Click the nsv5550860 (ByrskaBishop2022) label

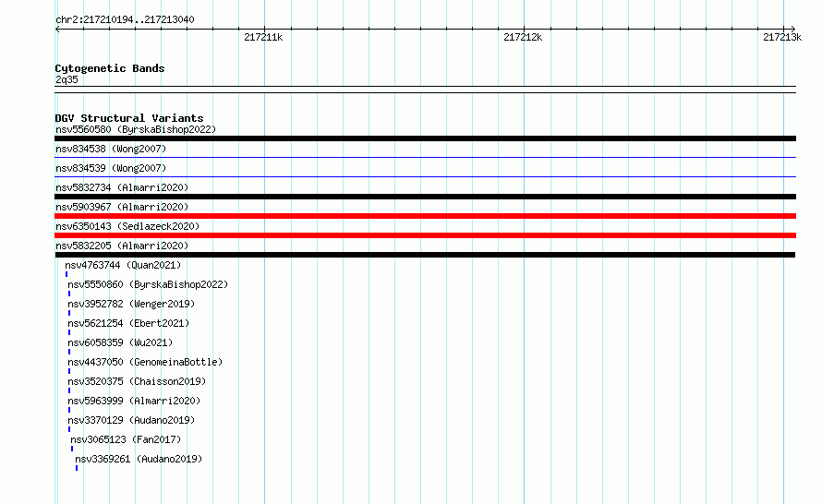click(148, 284)
